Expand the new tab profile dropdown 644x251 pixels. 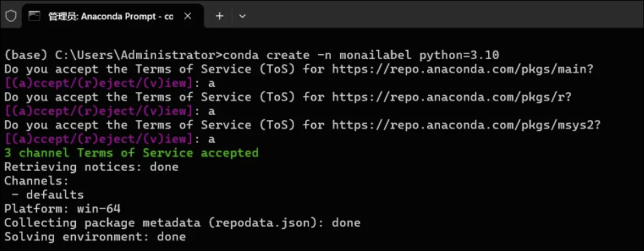pos(242,16)
